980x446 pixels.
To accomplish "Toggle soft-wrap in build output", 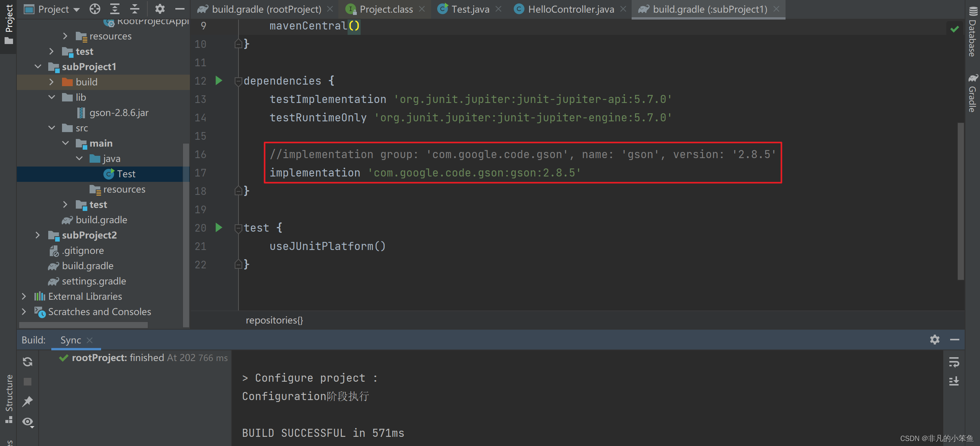I will point(954,362).
